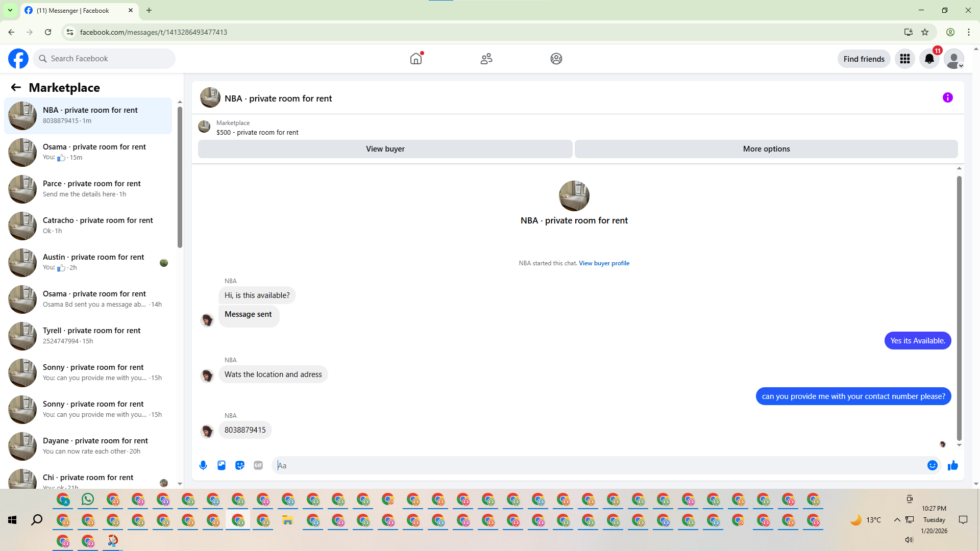Screen dimensions: 980x551
Task: Focus the Search Facebook field
Action: pos(104,59)
